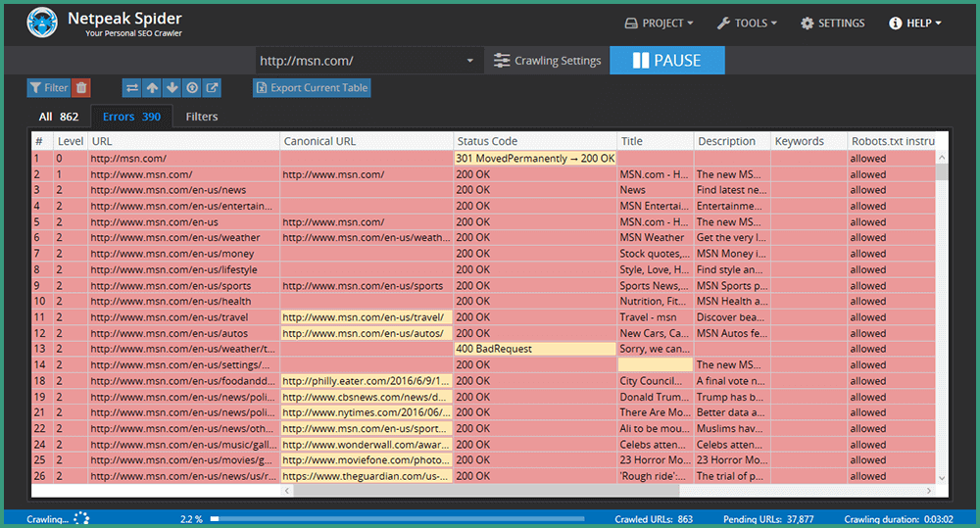Click the crawling progress bar
Image resolution: width=980 pixels, height=528 pixels.
coord(398,518)
